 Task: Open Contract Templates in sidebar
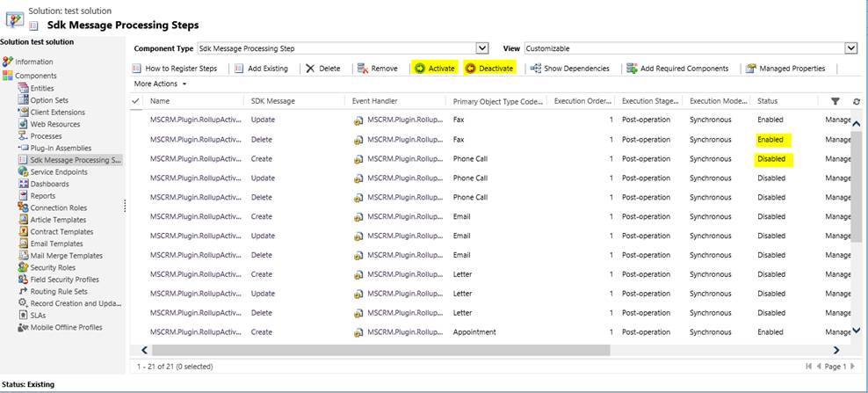tap(61, 232)
